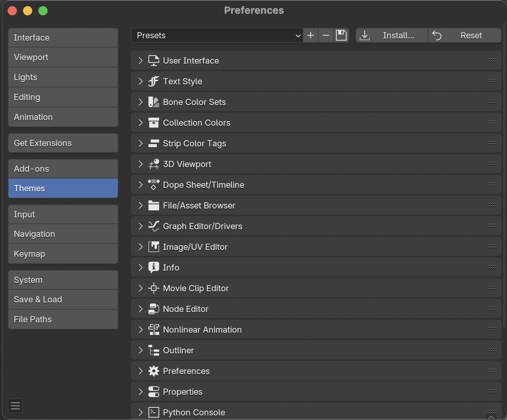Image resolution: width=507 pixels, height=420 pixels.
Task: Click the Movie Clip Editor label
Action: [x=196, y=288]
